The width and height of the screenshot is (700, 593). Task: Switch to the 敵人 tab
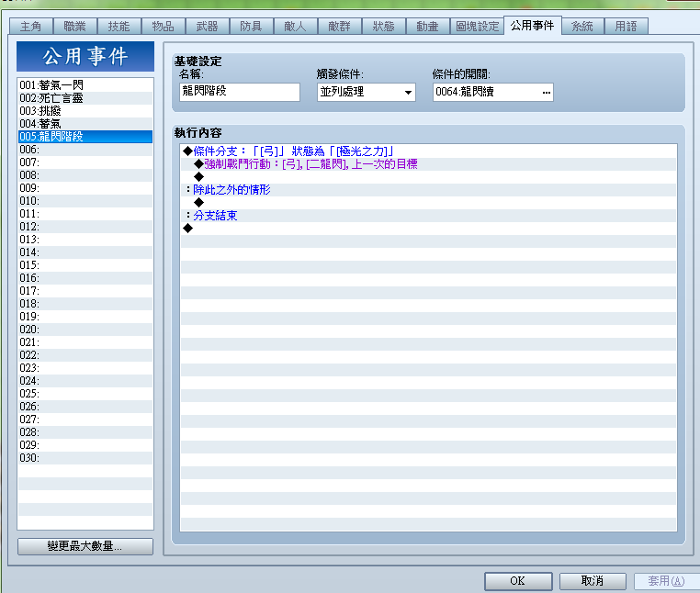point(295,27)
